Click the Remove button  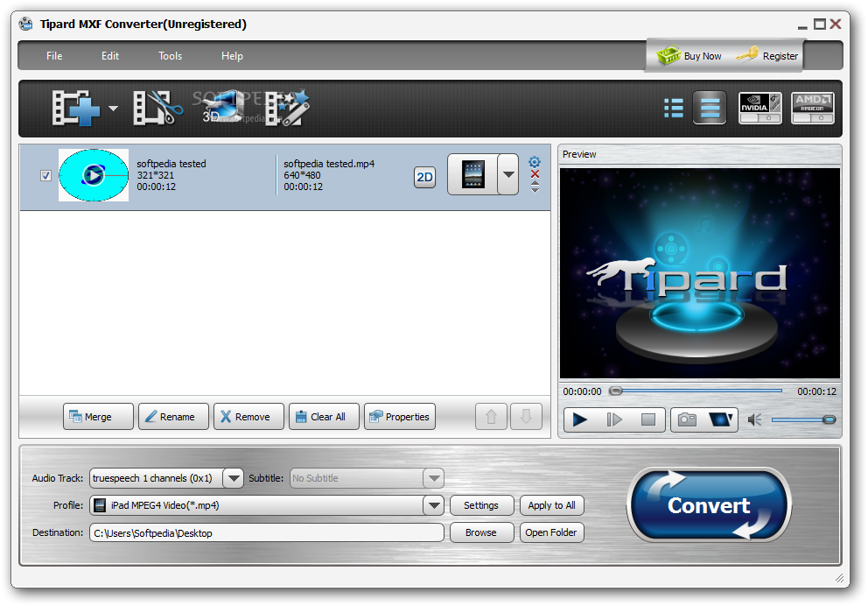tap(248, 417)
